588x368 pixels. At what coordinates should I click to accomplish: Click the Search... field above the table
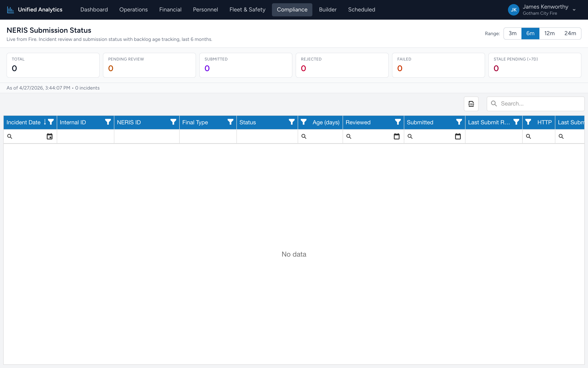pos(536,104)
